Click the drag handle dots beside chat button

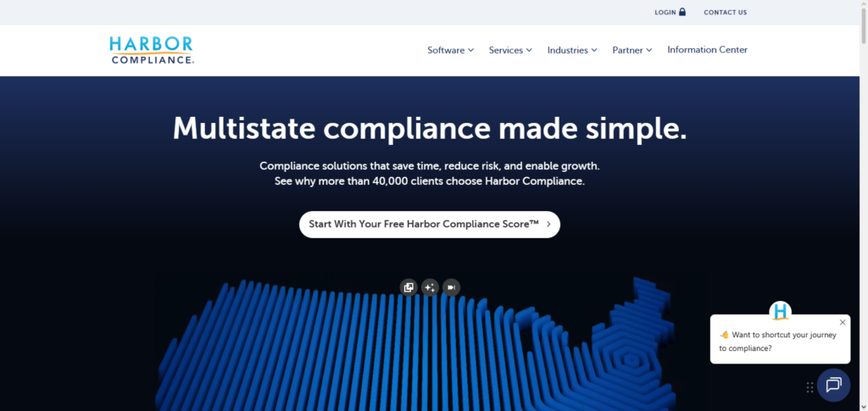[810, 387]
